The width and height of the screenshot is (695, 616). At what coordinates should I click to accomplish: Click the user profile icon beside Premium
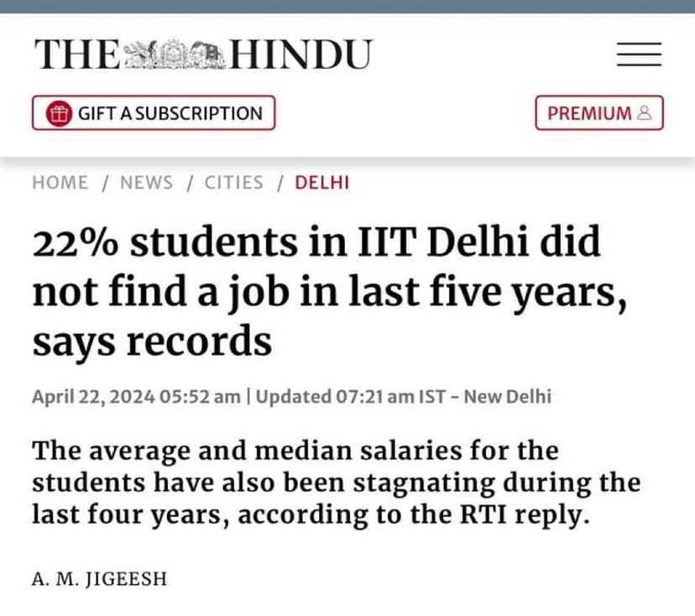pos(645,113)
